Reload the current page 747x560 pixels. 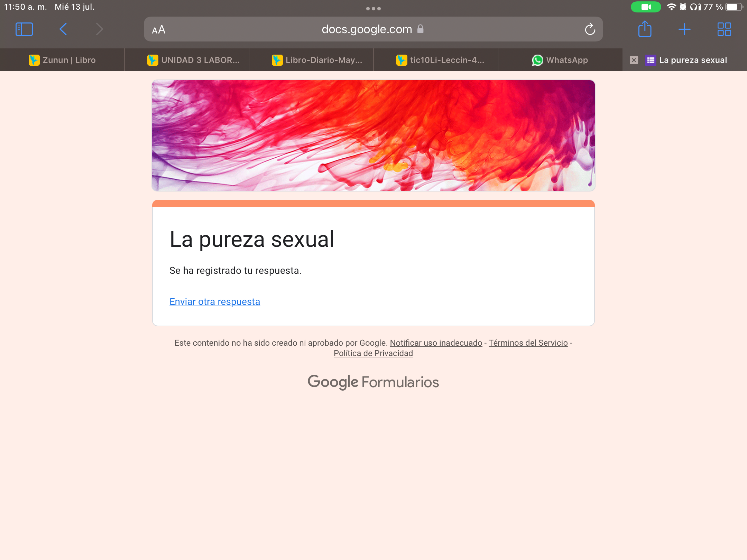pyautogui.click(x=590, y=29)
